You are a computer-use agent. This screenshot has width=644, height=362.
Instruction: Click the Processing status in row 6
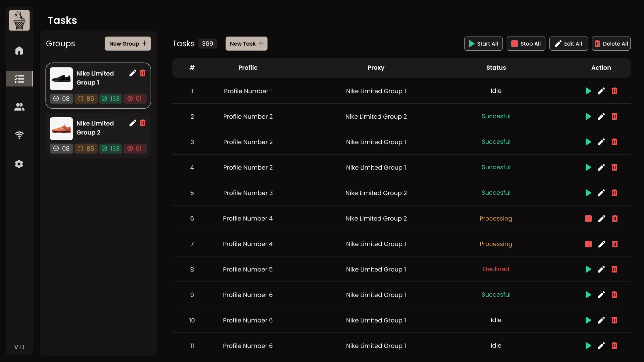496,219
